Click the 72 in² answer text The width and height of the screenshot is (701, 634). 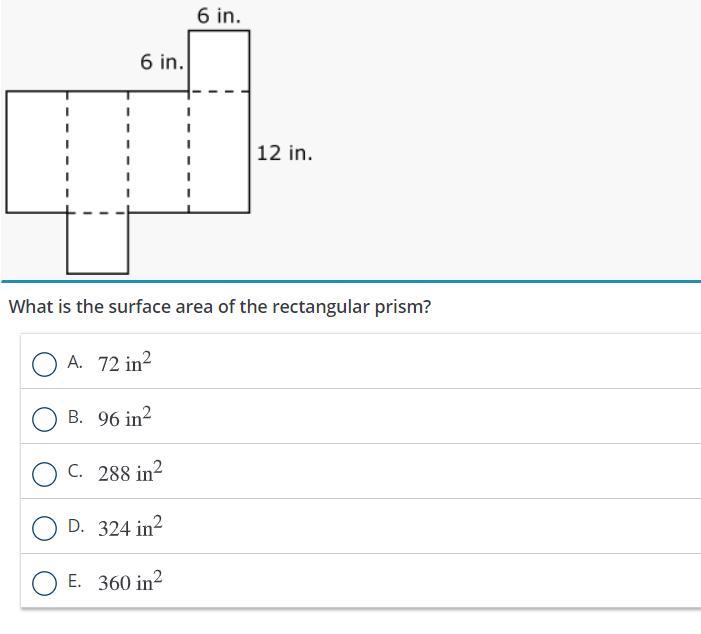pos(125,363)
